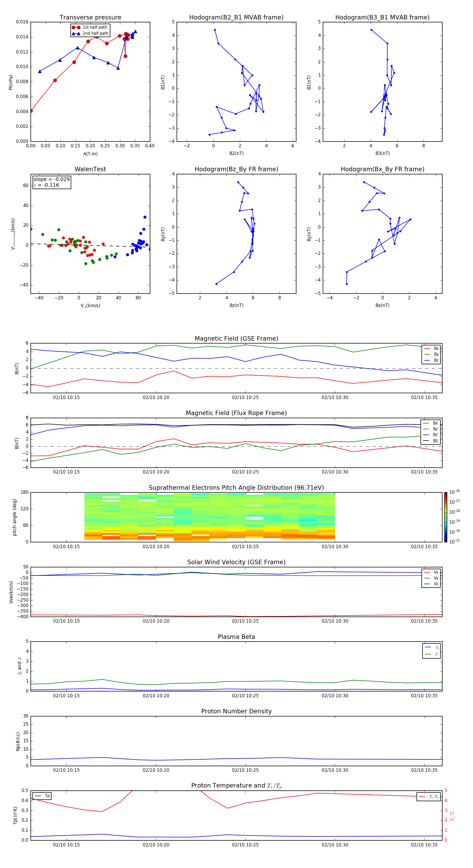Click the "Tp(10^6K)" y-axis label
Screen dimensions: 473x868
point(15,815)
